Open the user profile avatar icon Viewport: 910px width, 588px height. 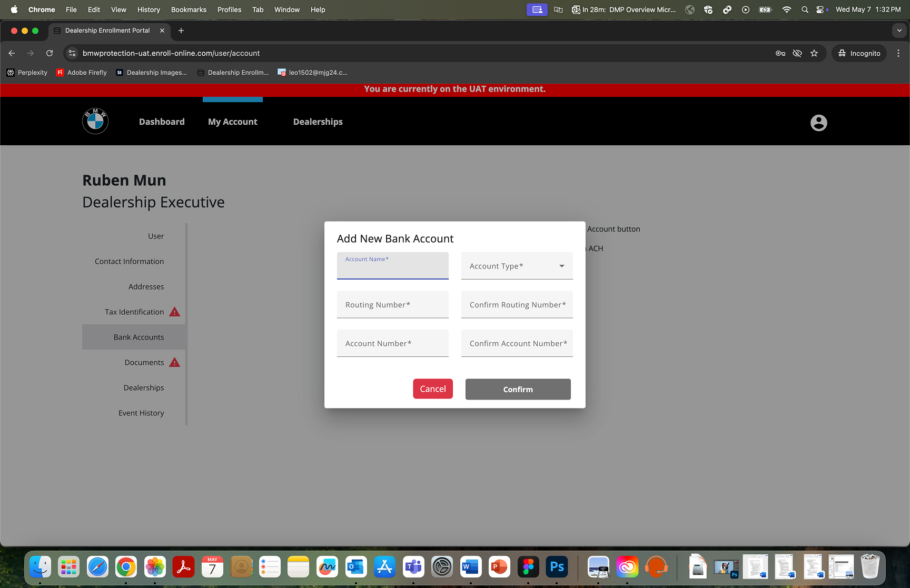(818, 123)
